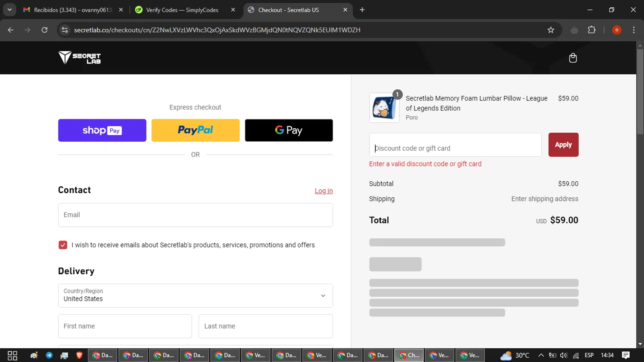Click the page vertical scrollbar
The height and width of the screenshot is (362, 644).
(x=640, y=92)
